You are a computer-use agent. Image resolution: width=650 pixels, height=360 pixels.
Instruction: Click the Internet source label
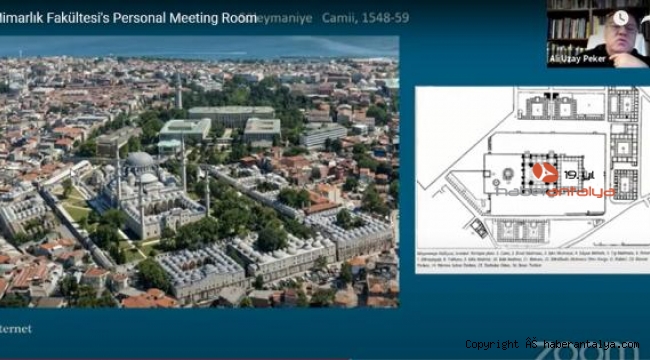click(x=16, y=329)
